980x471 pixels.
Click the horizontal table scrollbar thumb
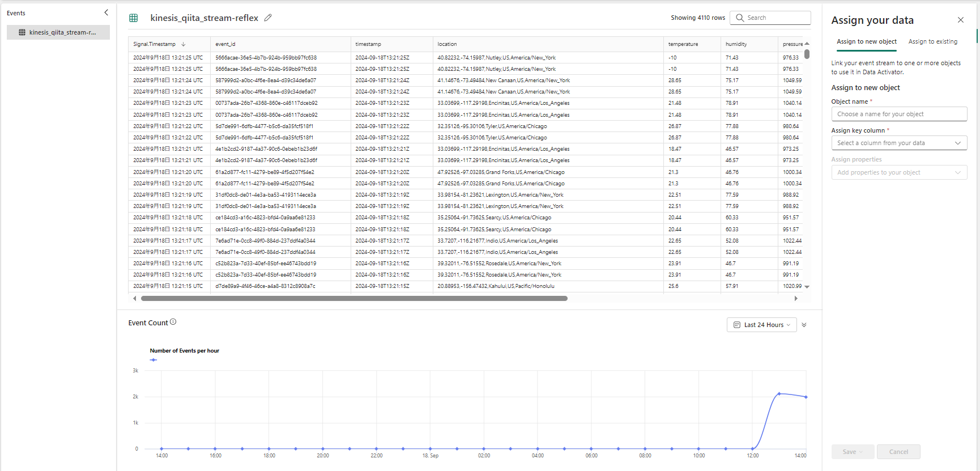354,298
